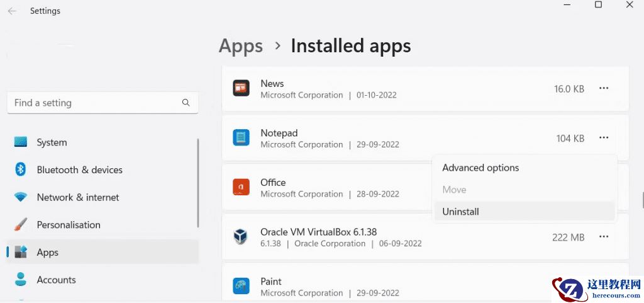Choose Uninstall in the context menu
This screenshot has height=303, width=644.
[461, 212]
